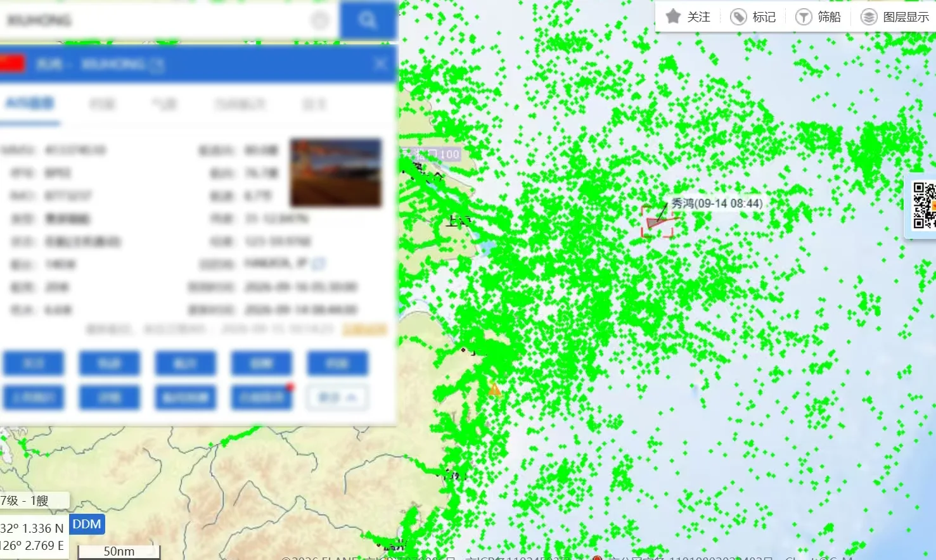Collapse the white expander button with chevron
Viewport: 936px width, 560px height.
(338, 398)
